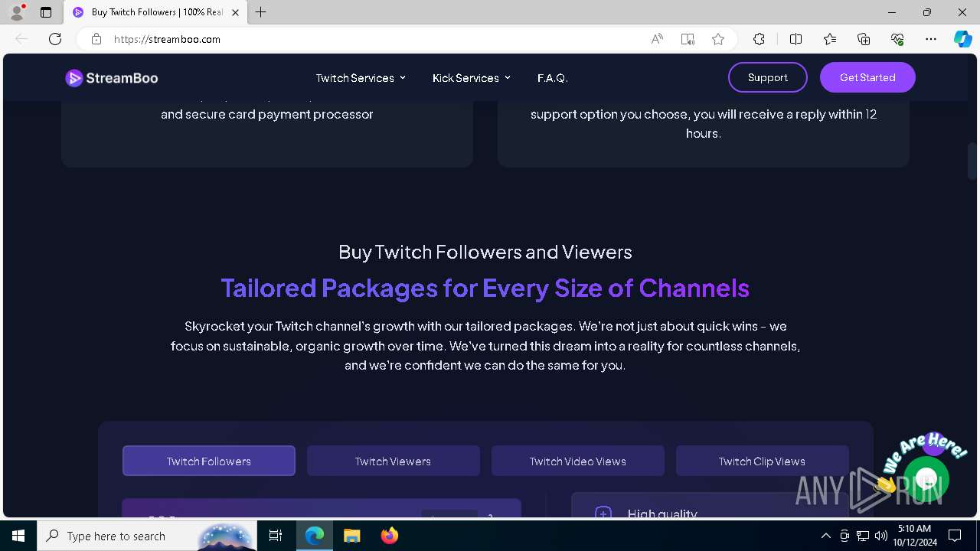The height and width of the screenshot is (551, 980).
Task: Open Immersive reader icon
Action: point(688,39)
